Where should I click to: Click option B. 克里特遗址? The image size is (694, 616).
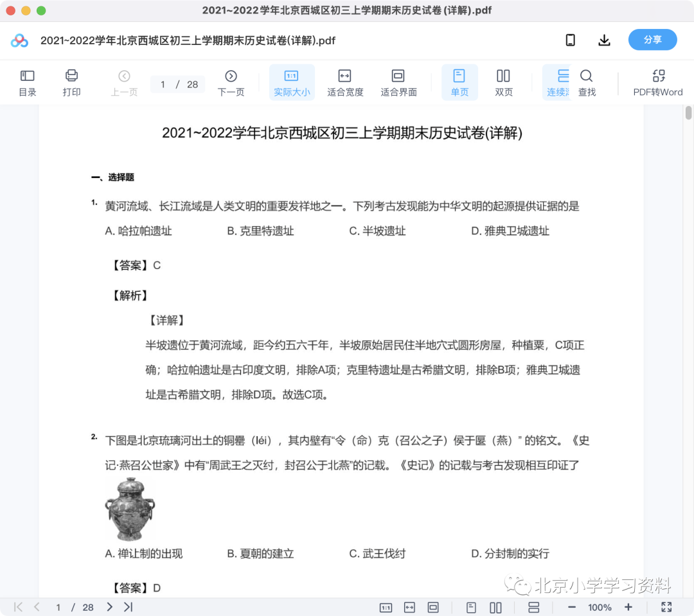point(260,231)
